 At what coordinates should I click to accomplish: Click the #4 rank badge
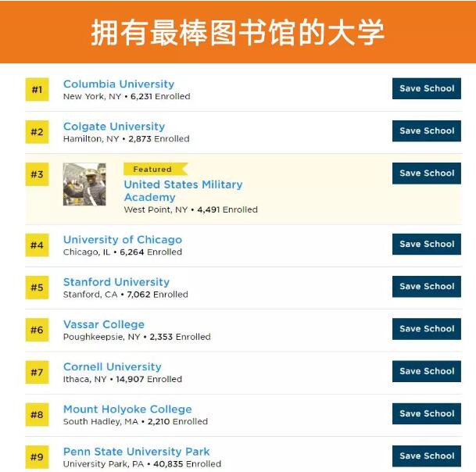[37, 245]
